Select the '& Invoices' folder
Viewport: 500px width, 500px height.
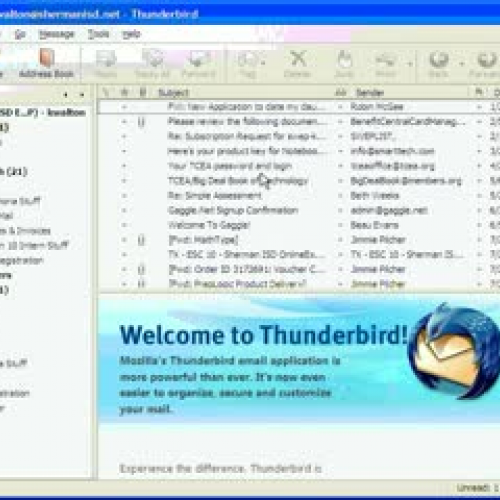coord(26,231)
